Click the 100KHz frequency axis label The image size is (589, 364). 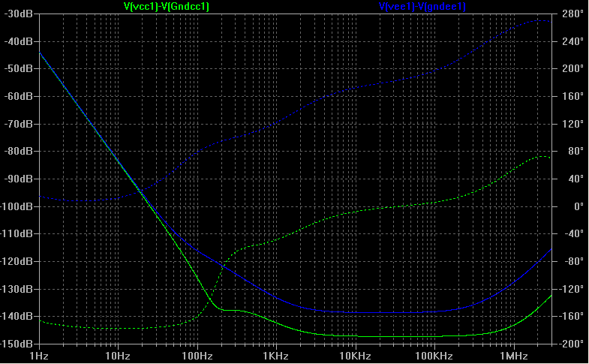434,356
